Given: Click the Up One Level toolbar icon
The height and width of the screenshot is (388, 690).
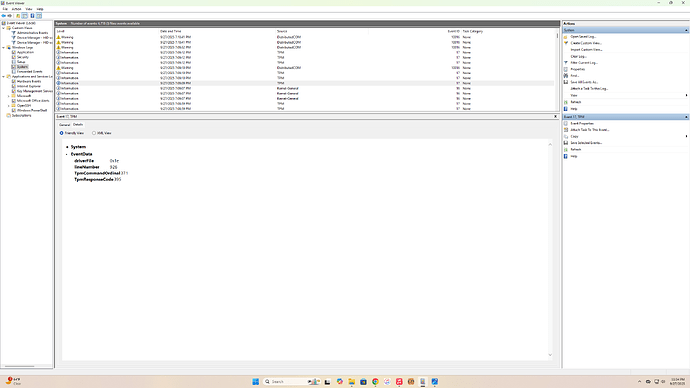Looking at the screenshot, I should tap(18, 16).
